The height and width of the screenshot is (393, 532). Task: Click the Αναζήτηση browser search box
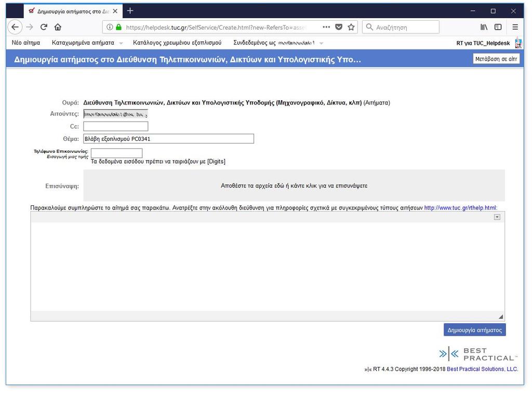(401, 27)
